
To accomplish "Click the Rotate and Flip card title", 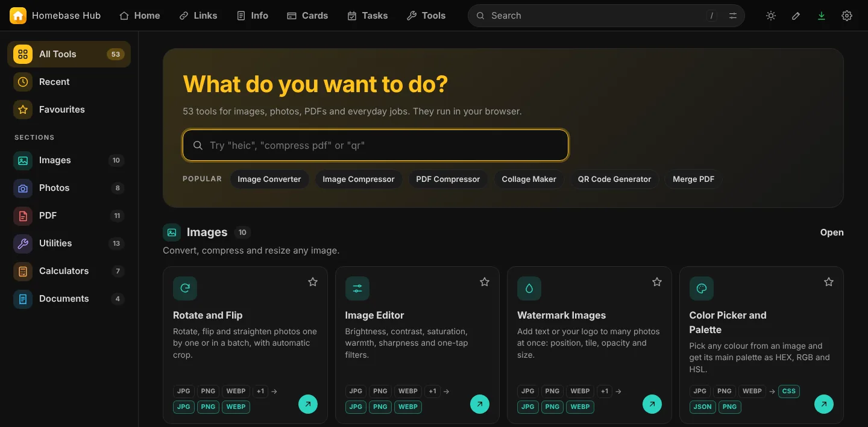I will pyautogui.click(x=208, y=315).
